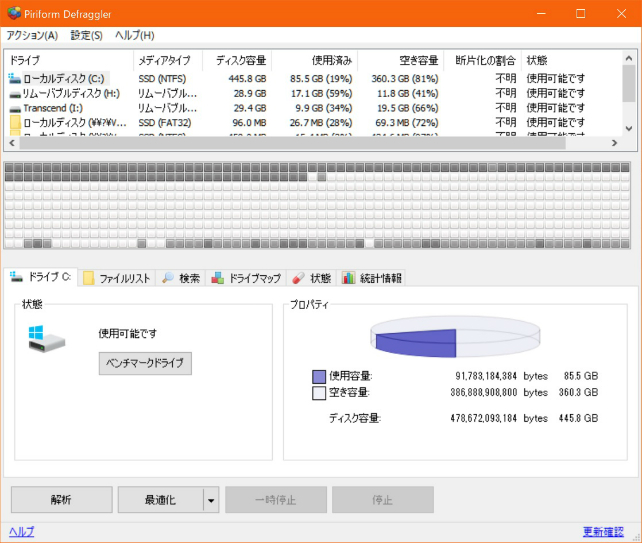Click the 解析 button
Screen dimensions: 642x543
61,500
